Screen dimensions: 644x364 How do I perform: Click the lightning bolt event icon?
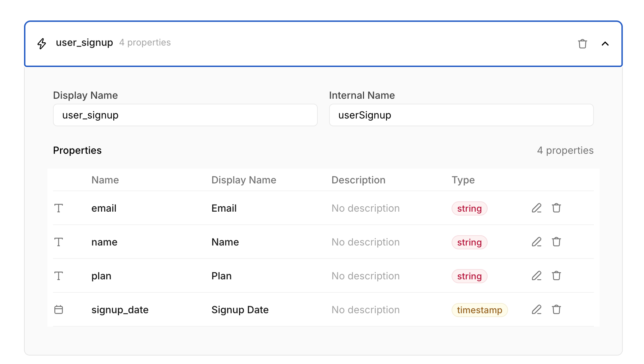tap(42, 43)
